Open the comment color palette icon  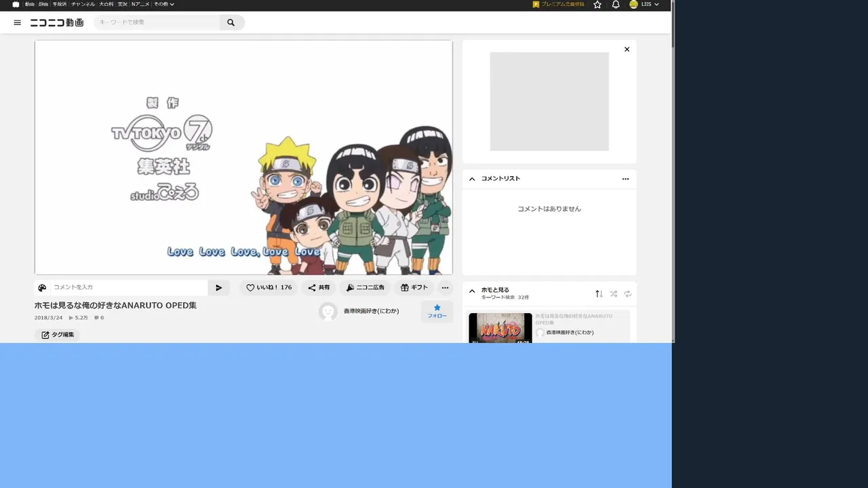click(x=42, y=287)
